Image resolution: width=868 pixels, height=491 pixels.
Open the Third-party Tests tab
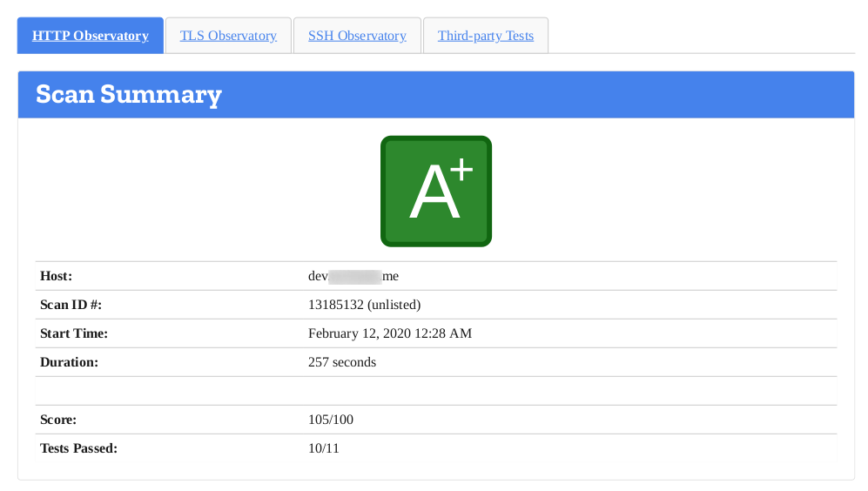tap(486, 36)
